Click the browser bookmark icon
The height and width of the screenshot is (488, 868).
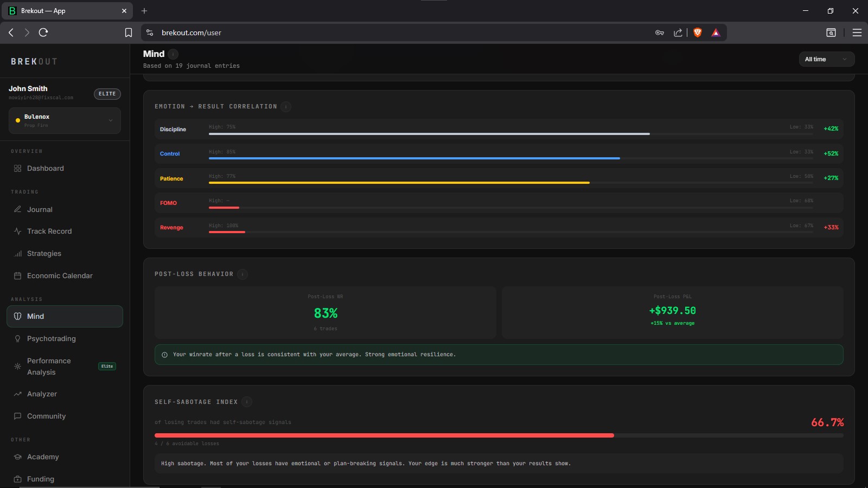pyautogui.click(x=129, y=33)
